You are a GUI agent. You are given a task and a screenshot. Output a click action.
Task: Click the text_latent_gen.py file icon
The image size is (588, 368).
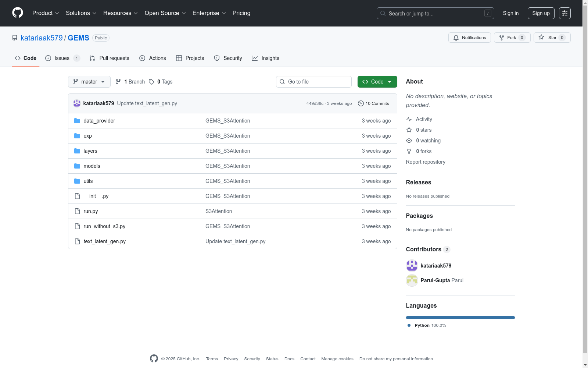pos(77,241)
